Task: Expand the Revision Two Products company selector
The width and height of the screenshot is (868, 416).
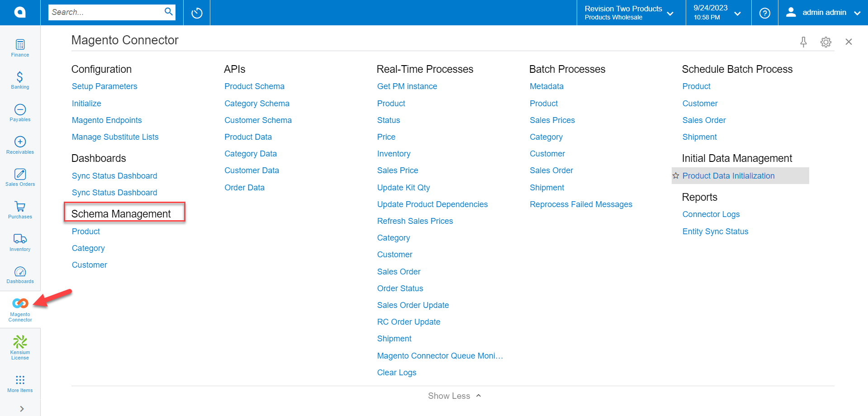Action: click(670, 13)
